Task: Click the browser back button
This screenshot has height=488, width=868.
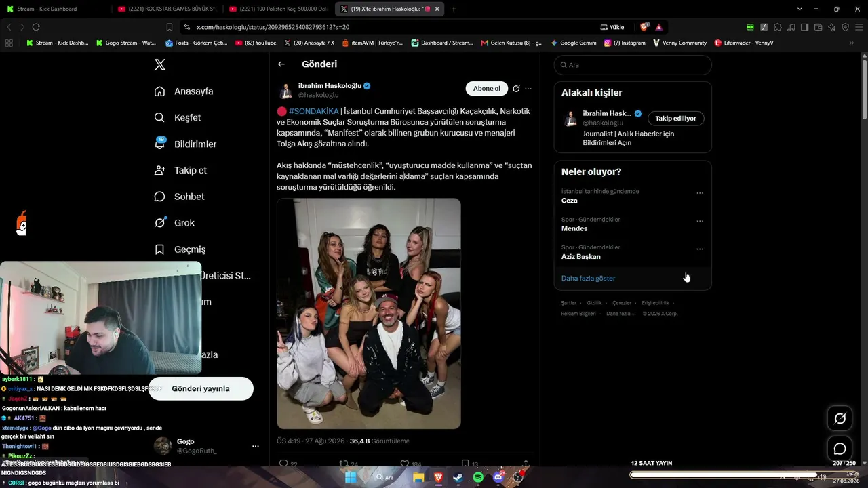Action: click(x=9, y=27)
